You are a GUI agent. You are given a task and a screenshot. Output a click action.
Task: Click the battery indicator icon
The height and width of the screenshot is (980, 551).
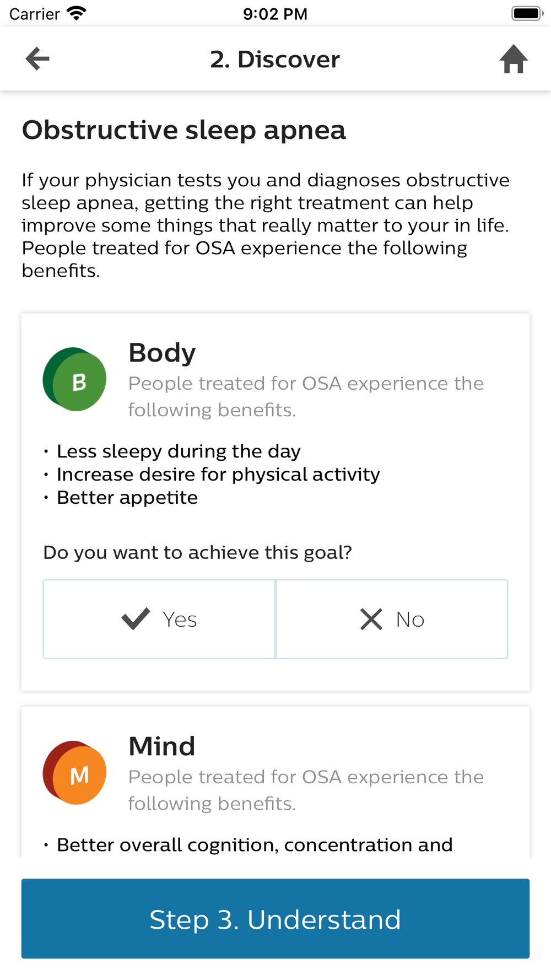527,13
